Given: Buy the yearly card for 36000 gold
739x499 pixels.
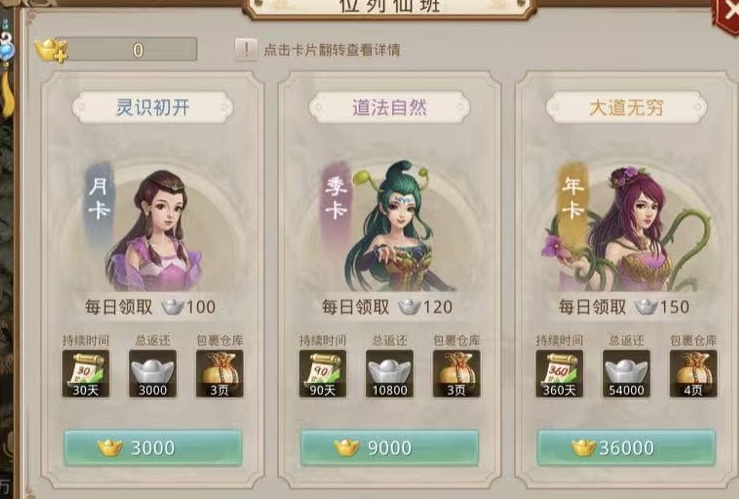Looking at the screenshot, I should click(626, 448).
